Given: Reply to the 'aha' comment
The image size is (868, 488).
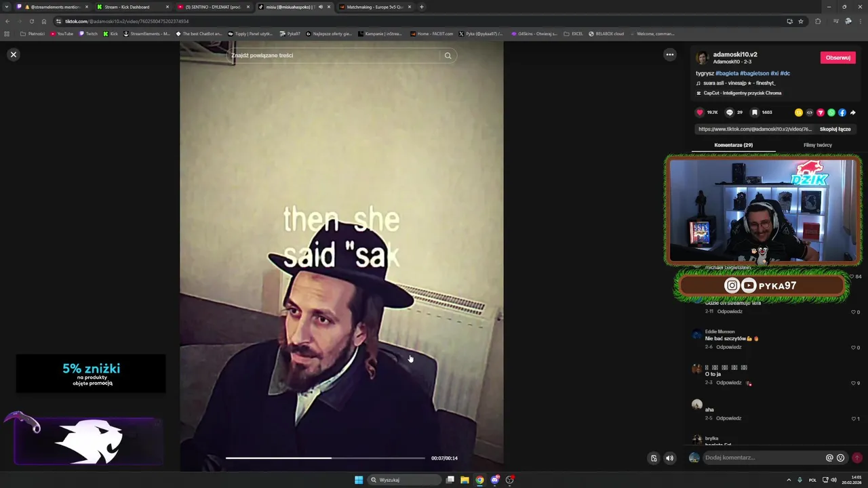Looking at the screenshot, I should pos(729,418).
